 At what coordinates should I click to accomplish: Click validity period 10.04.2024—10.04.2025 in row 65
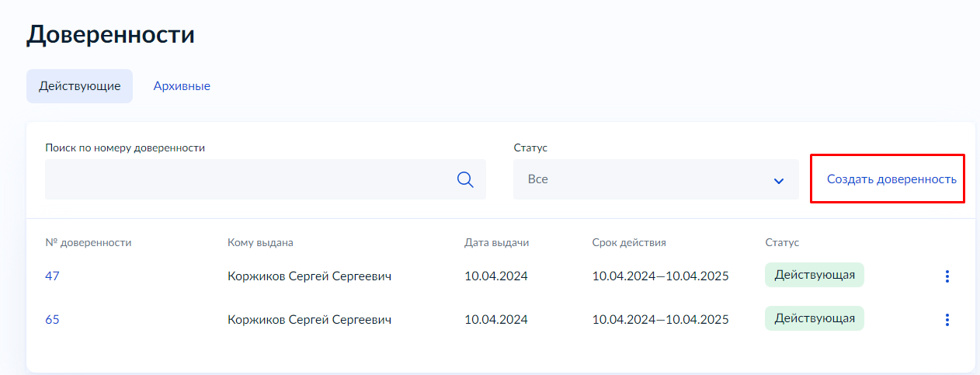[660, 319]
